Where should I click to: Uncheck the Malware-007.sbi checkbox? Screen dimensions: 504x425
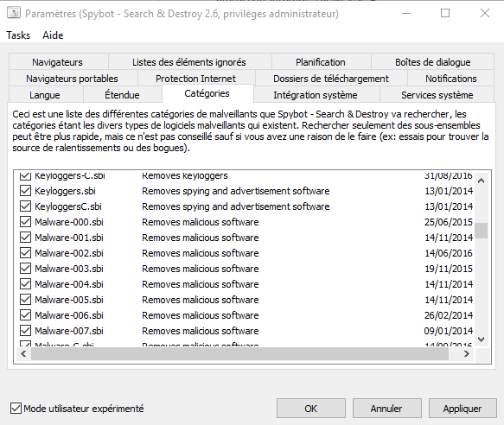pos(25,331)
